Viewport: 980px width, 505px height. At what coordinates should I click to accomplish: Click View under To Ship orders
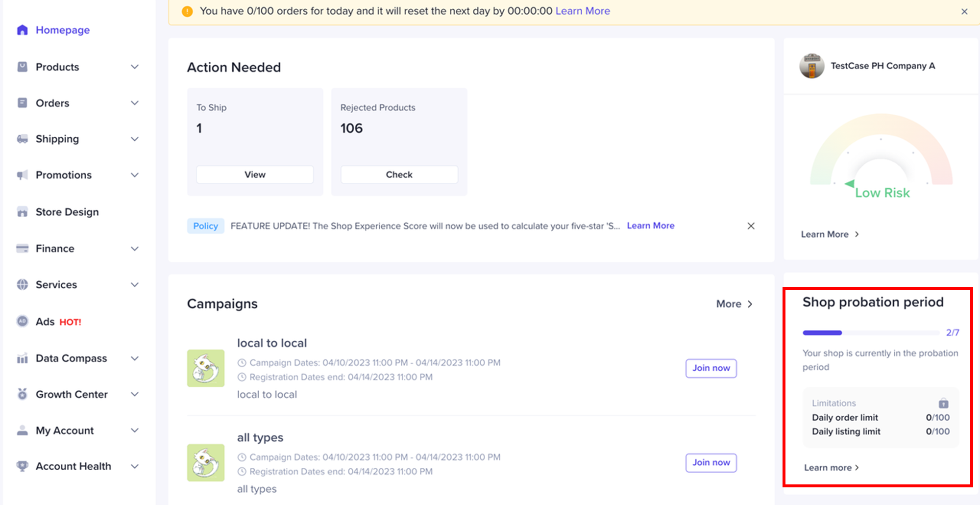coord(254,174)
